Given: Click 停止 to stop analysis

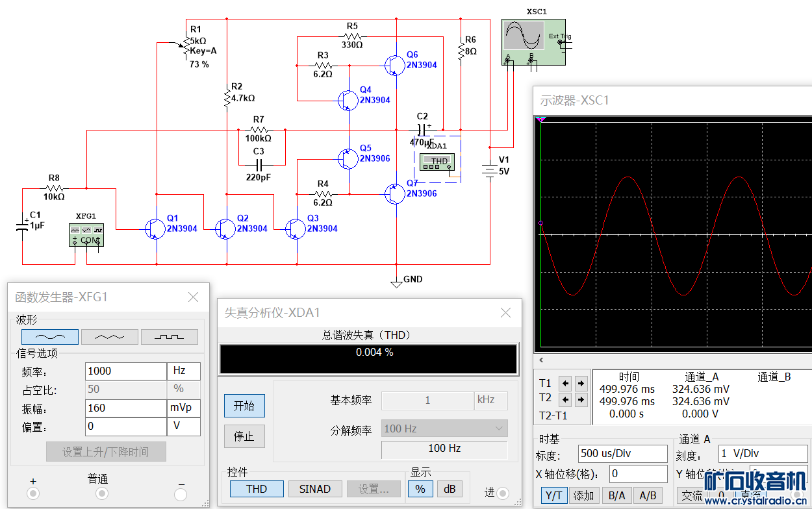Looking at the screenshot, I should (244, 436).
